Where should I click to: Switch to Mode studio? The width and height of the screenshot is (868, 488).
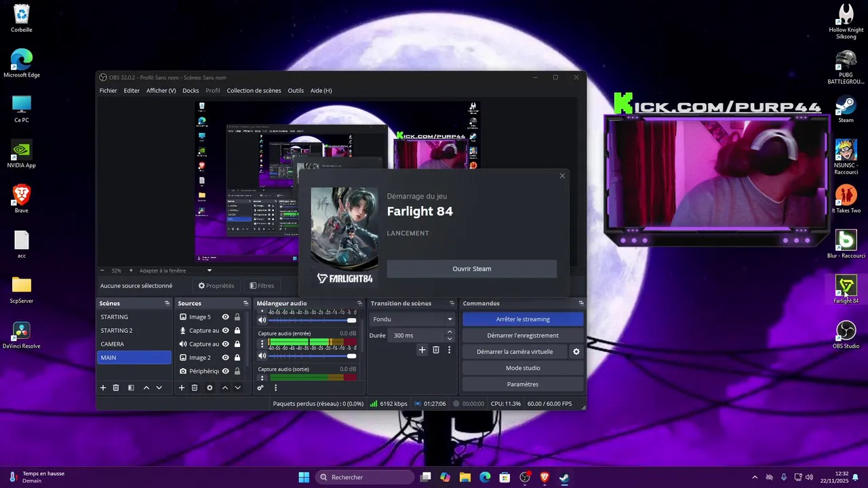(x=523, y=368)
